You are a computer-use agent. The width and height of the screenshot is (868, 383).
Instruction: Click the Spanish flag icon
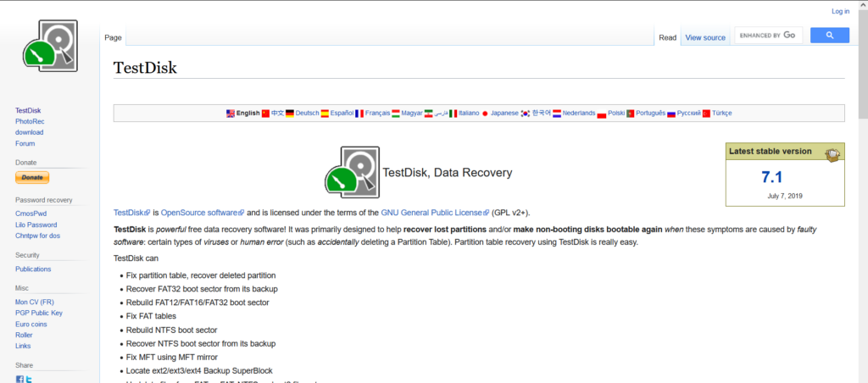click(x=325, y=114)
